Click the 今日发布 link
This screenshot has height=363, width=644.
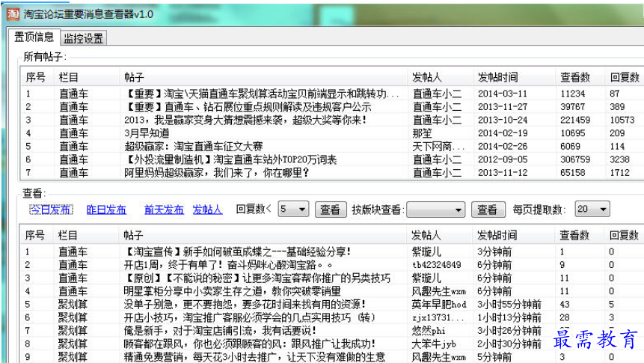point(52,210)
